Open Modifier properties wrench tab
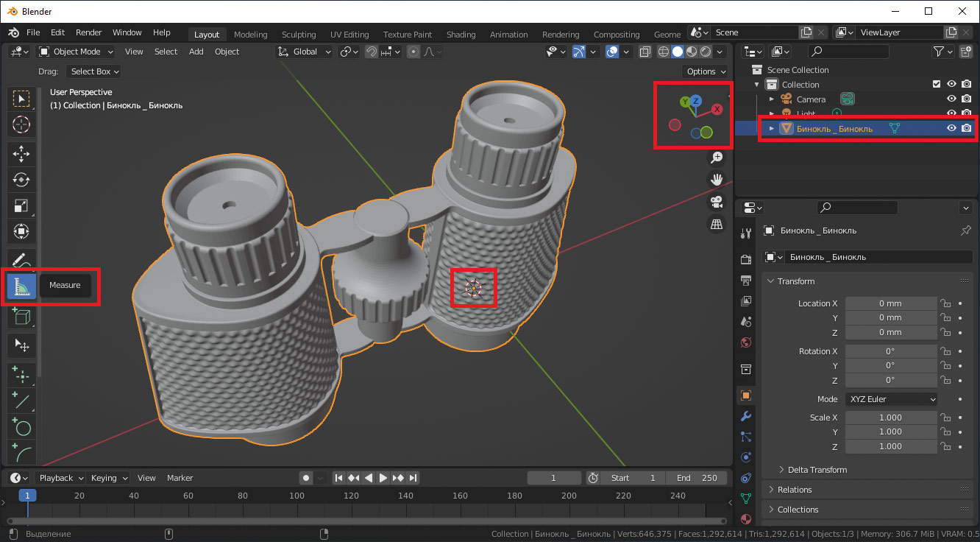 (746, 416)
